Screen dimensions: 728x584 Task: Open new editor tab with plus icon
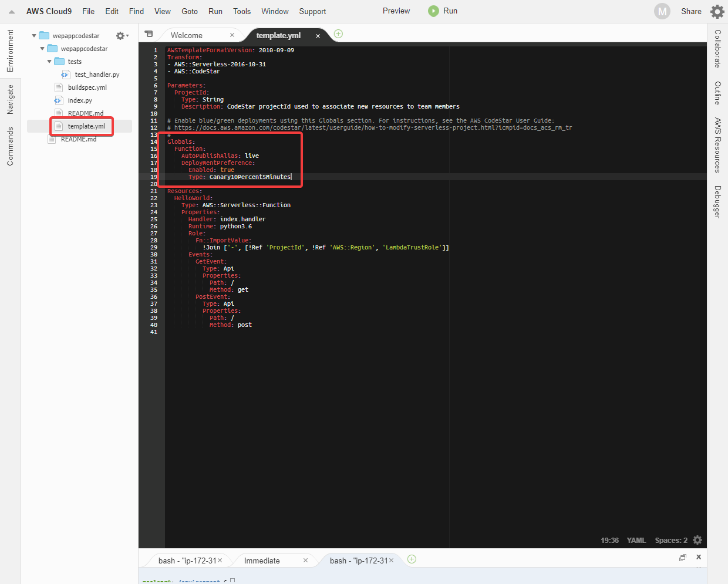click(x=338, y=34)
